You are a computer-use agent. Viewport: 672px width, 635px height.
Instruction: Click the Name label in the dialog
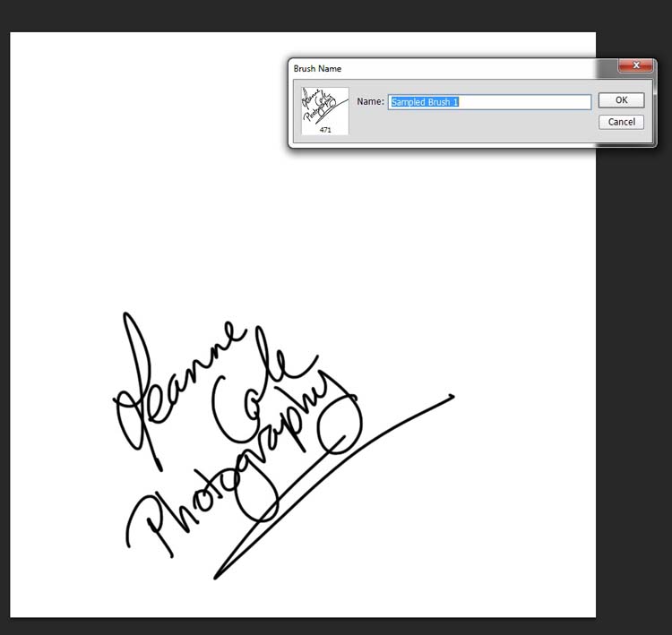coord(370,102)
